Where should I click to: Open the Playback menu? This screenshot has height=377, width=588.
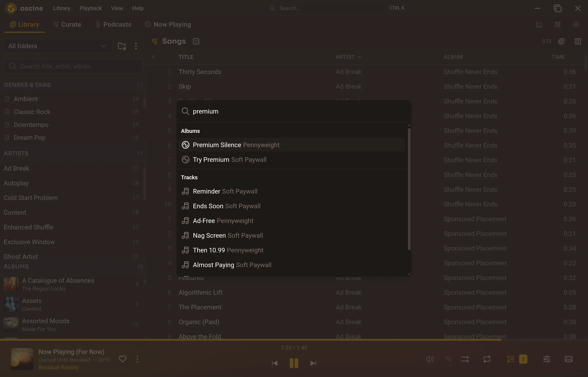click(90, 8)
